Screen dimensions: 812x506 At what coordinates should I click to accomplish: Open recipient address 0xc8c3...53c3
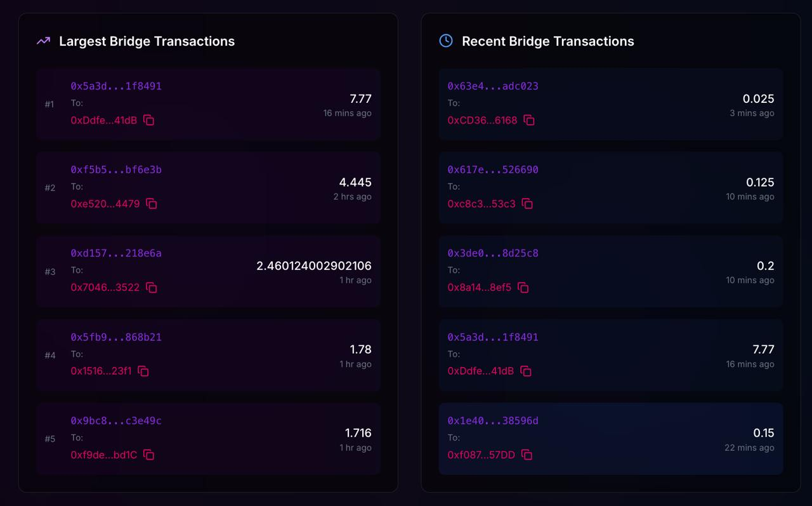pos(481,204)
